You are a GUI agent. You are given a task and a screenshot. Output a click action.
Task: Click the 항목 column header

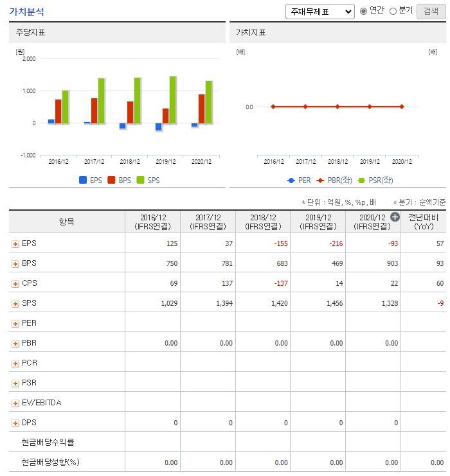pyautogui.click(x=67, y=222)
